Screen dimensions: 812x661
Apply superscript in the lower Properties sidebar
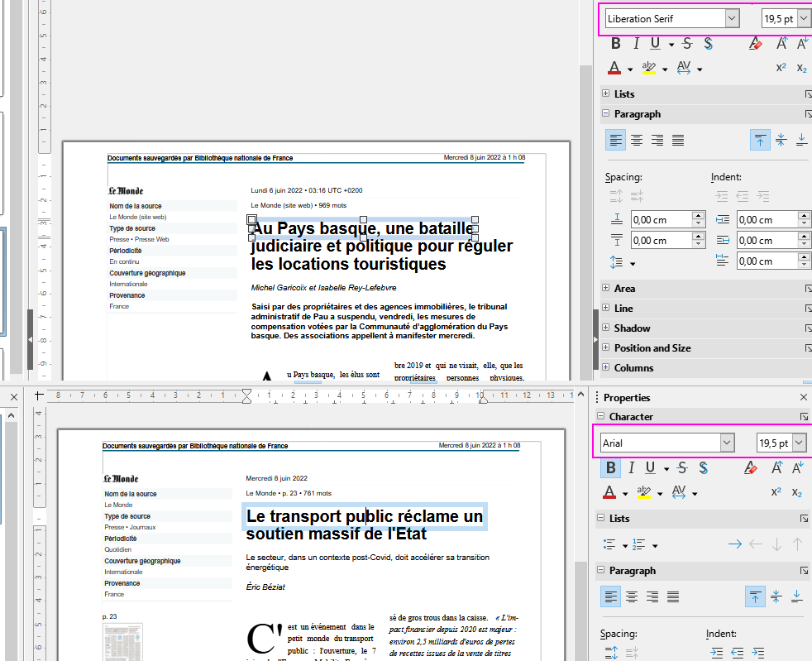click(x=776, y=492)
